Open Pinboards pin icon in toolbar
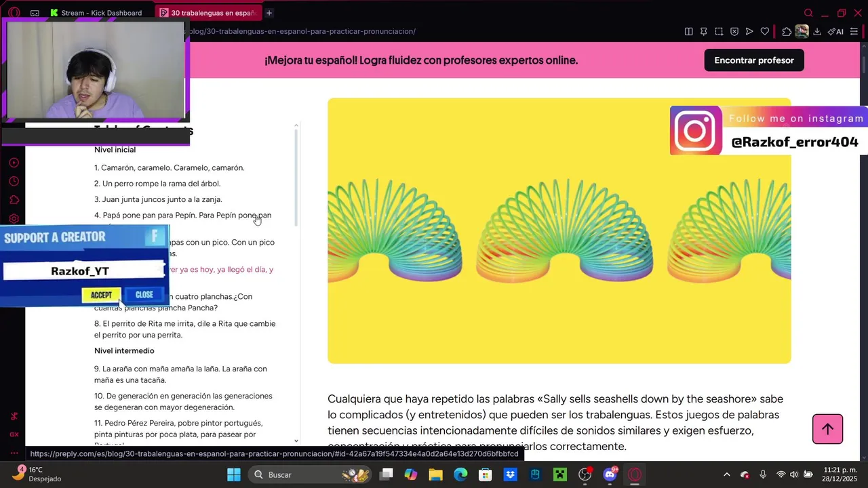This screenshot has height=488, width=868. point(704,31)
